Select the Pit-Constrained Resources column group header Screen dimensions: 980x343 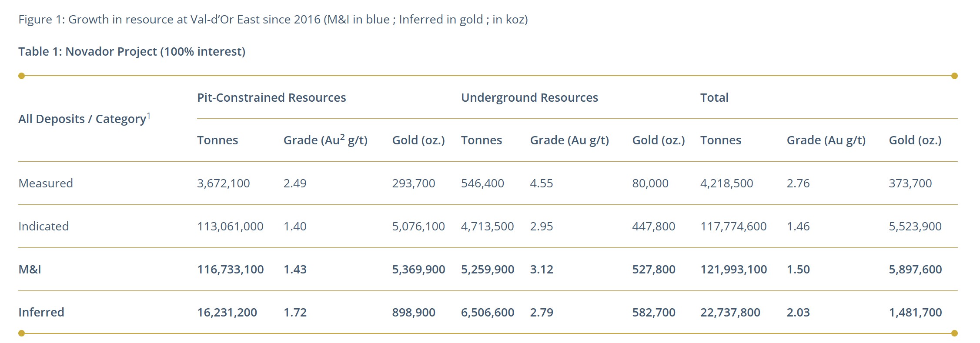[x=271, y=98]
